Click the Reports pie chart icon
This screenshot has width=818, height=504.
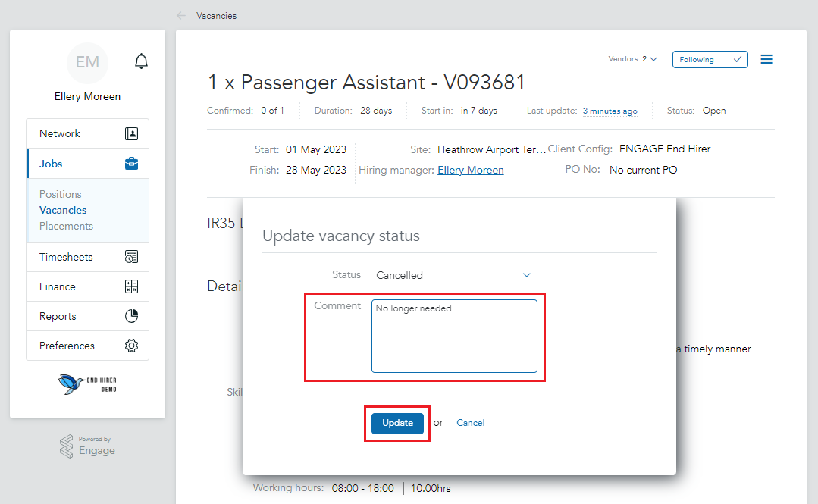[x=131, y=316]
